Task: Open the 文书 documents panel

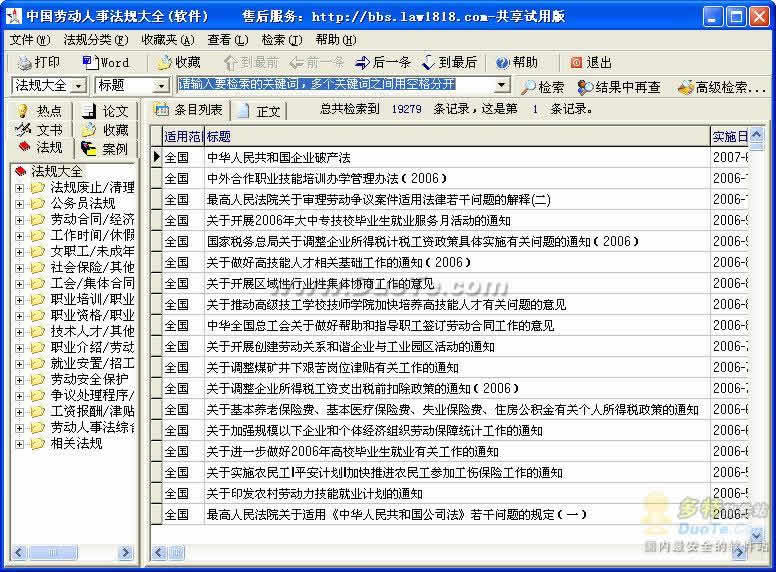Action: (x=40, y=130)
